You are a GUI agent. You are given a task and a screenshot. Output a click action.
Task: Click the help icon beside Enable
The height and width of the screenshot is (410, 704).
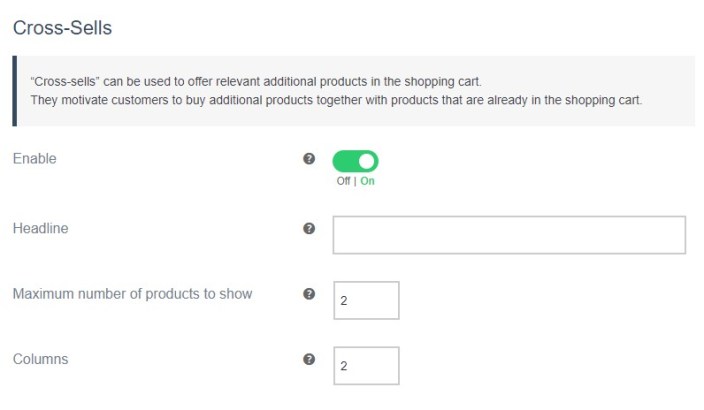(x=309, y=159)
